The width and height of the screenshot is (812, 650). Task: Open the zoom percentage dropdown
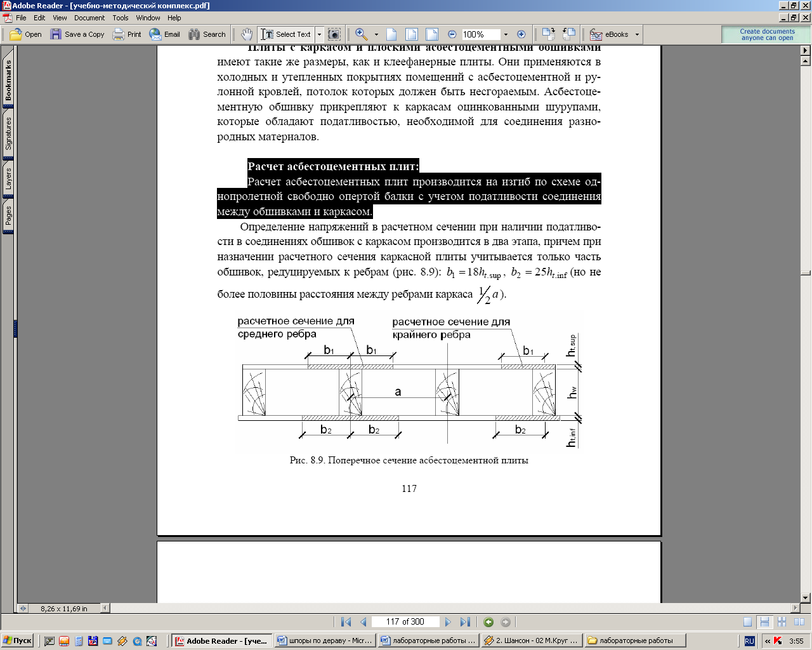(x=506, y=34)
